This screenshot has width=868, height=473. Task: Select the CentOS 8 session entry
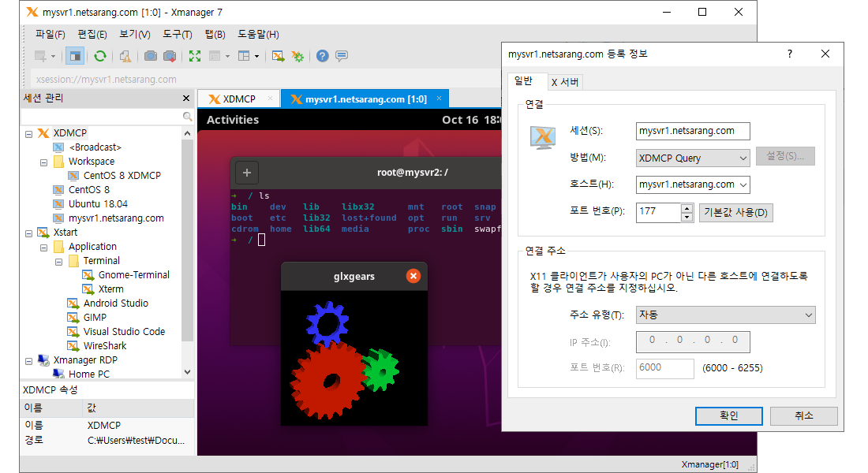pos(88,190)
